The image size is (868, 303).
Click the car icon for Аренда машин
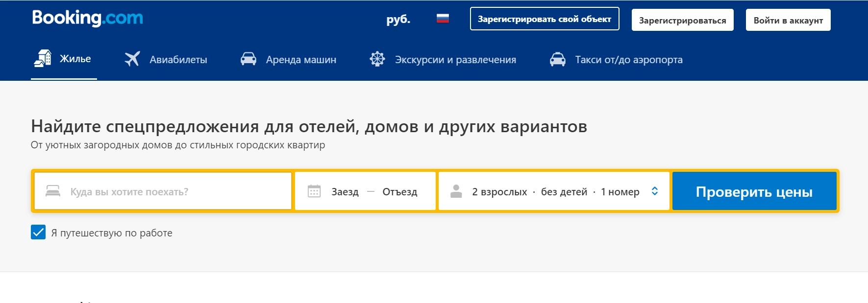(248, 59)
